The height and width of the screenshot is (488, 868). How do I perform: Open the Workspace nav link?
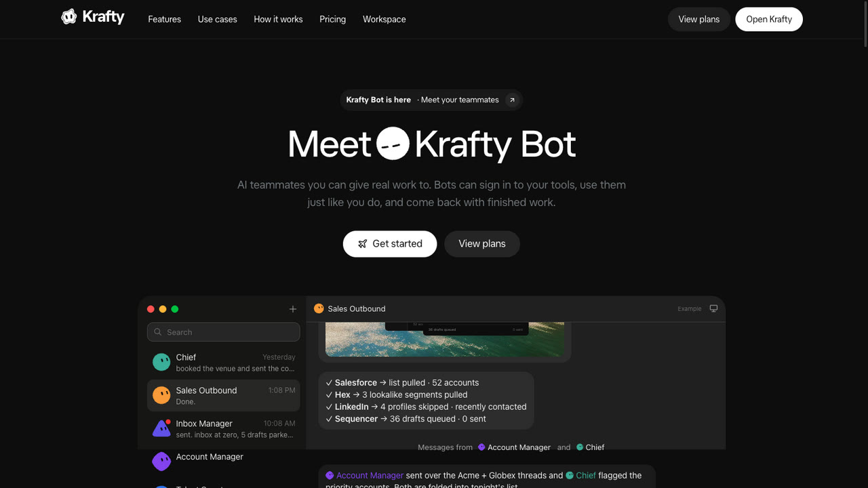coord(384,19)
